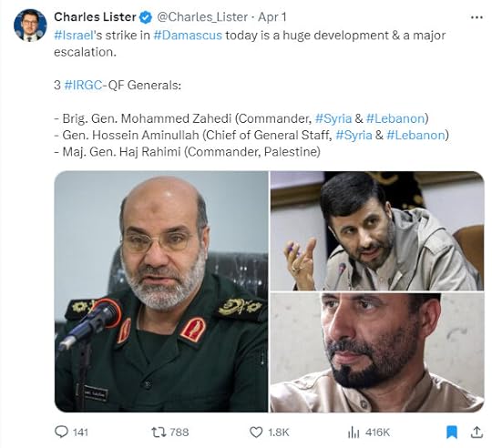This screenshot has width=492, height=448.
Task: Open the @Charles_Lister handle
Action: point(202,17)
